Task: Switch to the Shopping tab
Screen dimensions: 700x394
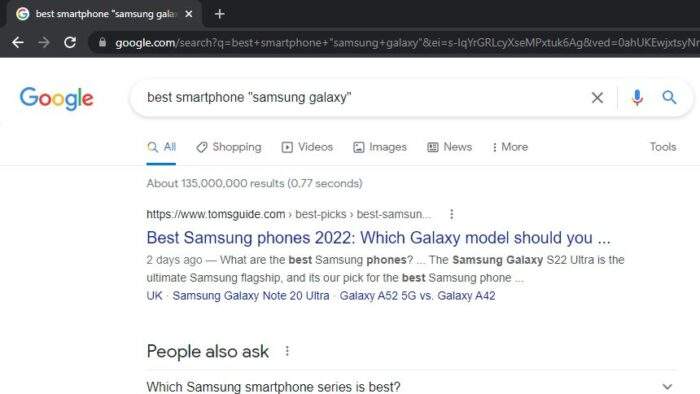Action: point(229,147)
